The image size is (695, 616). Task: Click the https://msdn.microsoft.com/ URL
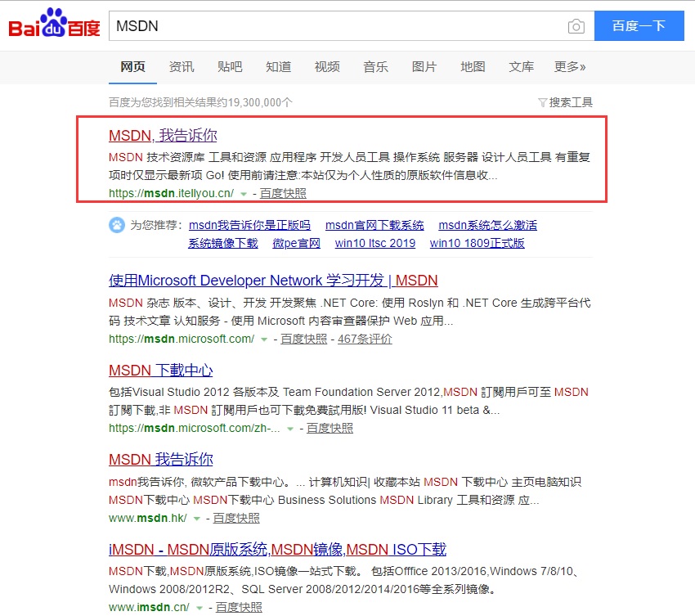pyautogui.click(x=182, y=339)
